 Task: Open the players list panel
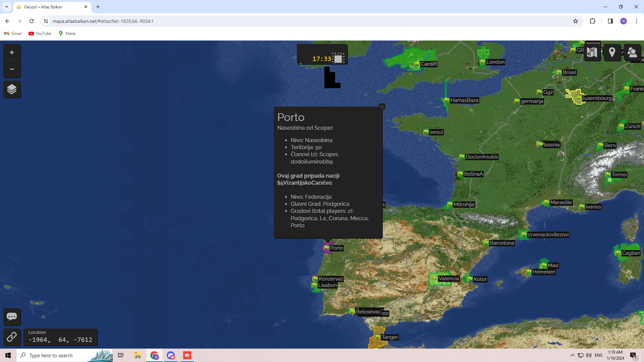point(632,53)
